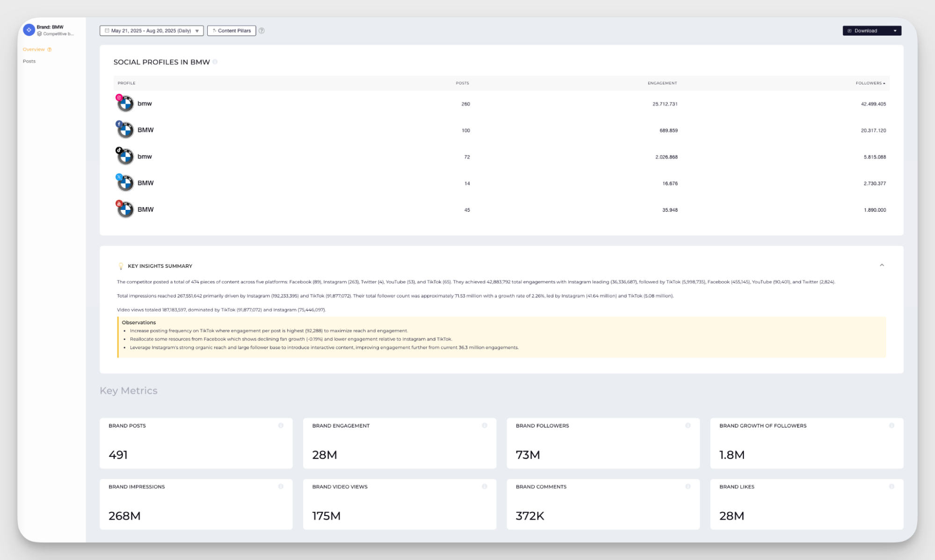
Task: Click info icon on Brand Posts card
Action: (x=281, y=425)
